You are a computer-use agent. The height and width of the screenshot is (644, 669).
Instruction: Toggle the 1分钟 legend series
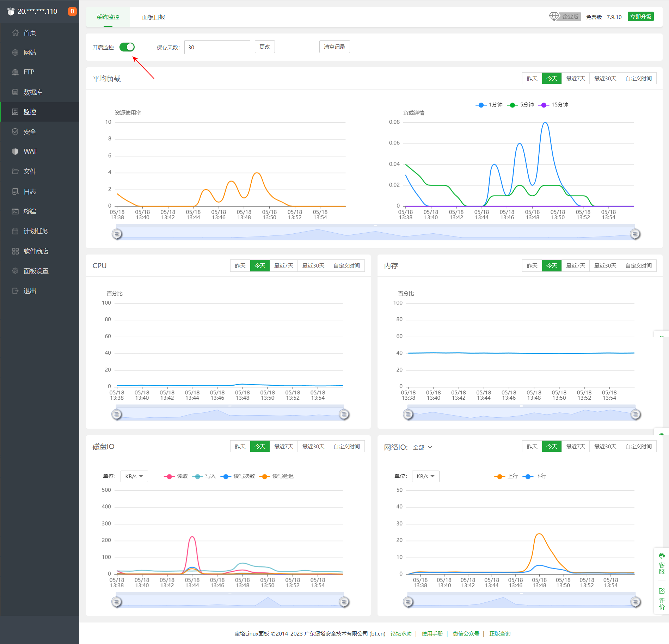click(489, 105)
